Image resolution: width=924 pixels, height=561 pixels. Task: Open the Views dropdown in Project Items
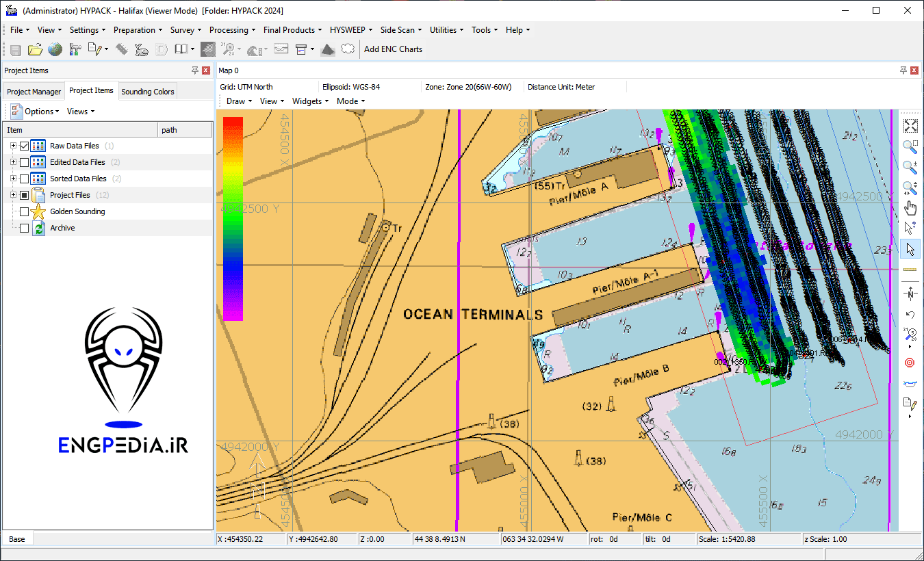pos(81,112)
